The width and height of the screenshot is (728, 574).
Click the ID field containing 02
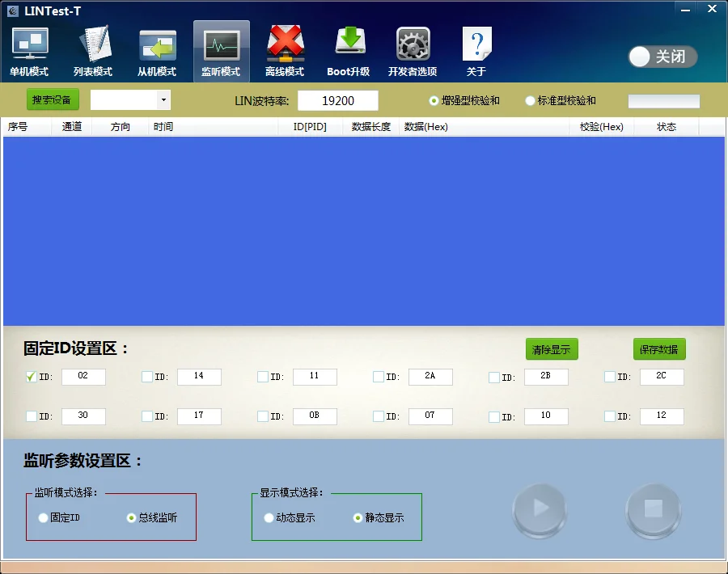pos(83,377)
